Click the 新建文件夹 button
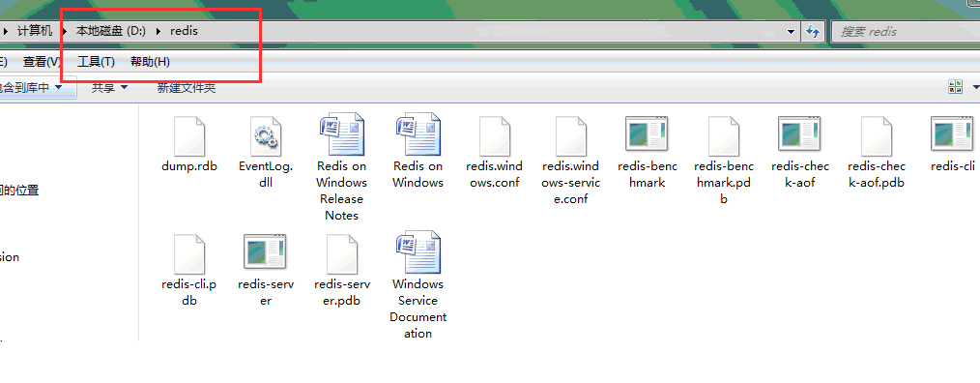The image size is (980, 383). point(187,88)
